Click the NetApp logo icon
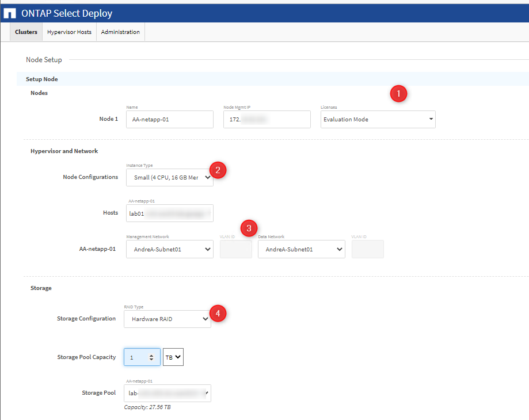Viewport: 529px width, 420px height. tap(10, 13)
